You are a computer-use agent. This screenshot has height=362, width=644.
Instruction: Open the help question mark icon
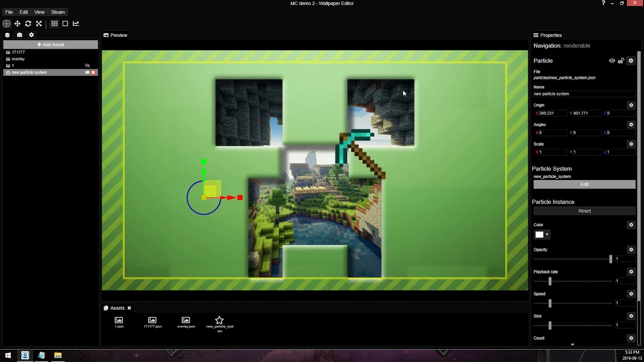coord(603,4)
